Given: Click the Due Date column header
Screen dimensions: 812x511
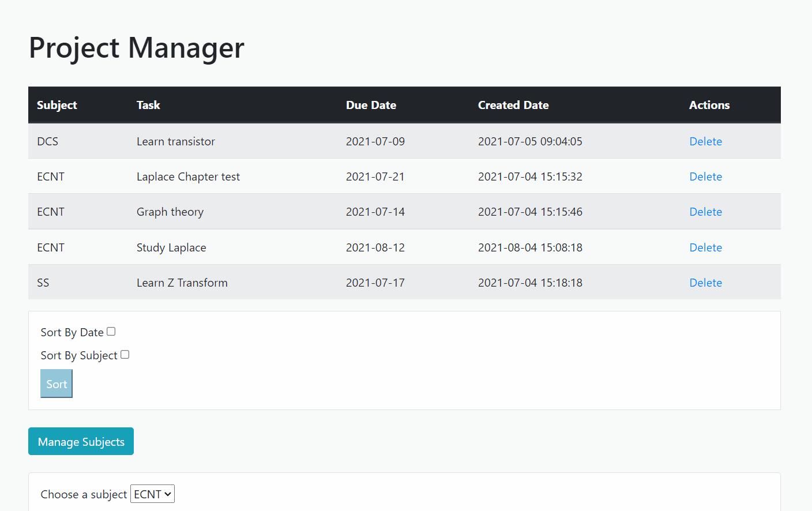Looking at the screenshot, I should point(371,105).
